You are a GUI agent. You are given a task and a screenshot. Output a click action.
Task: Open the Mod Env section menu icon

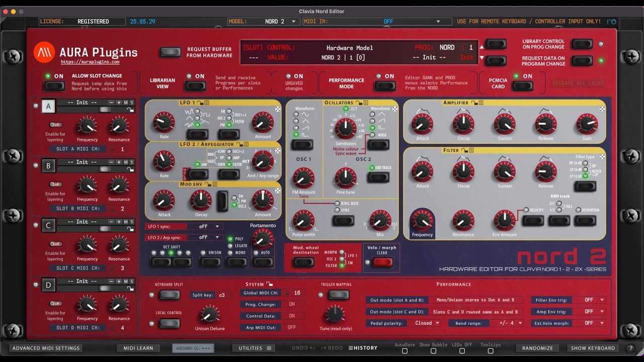click(214, 185)
